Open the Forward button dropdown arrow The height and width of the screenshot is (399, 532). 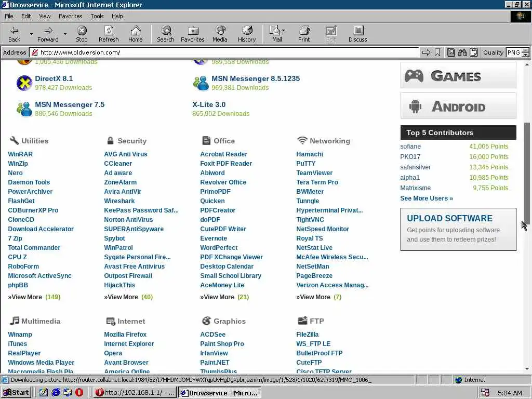coord(65,34)
